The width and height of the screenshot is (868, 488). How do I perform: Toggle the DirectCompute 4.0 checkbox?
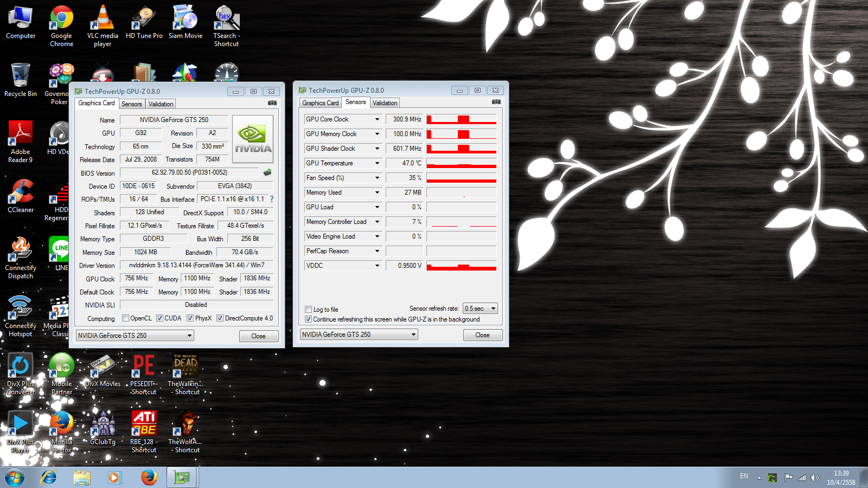pos(220,318)
